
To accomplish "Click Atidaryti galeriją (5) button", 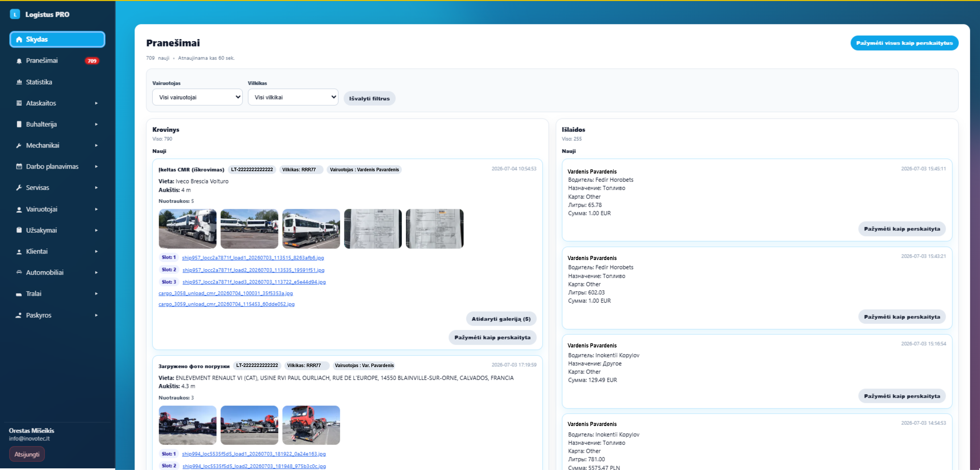I will click(x=501, y=319).
